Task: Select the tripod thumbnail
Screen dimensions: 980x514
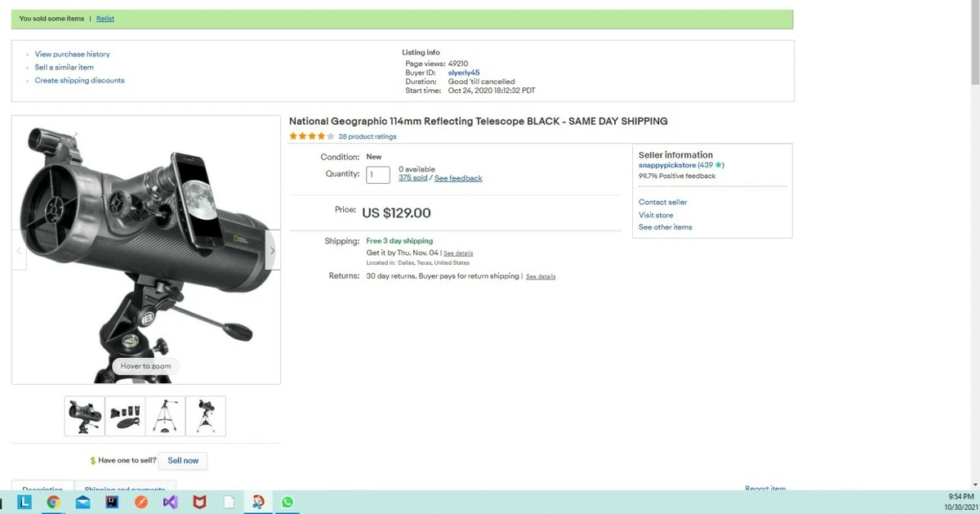Action: 166,416
